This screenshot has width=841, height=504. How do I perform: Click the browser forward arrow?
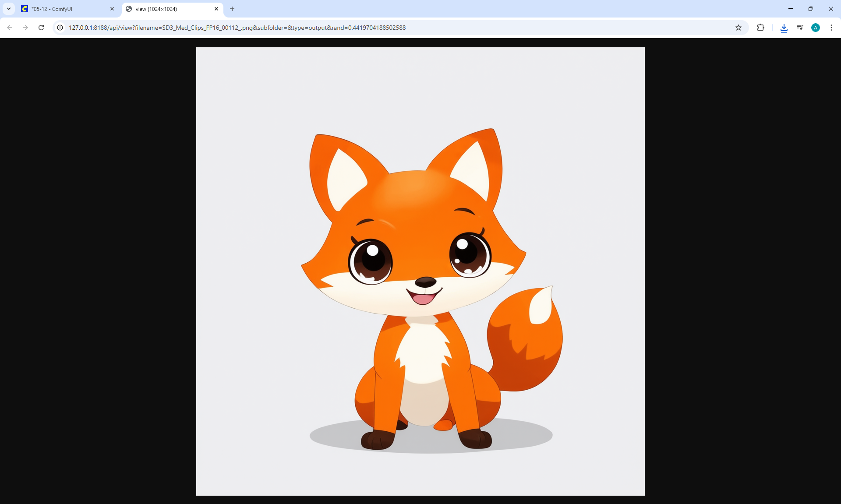[x=25, y=28]
